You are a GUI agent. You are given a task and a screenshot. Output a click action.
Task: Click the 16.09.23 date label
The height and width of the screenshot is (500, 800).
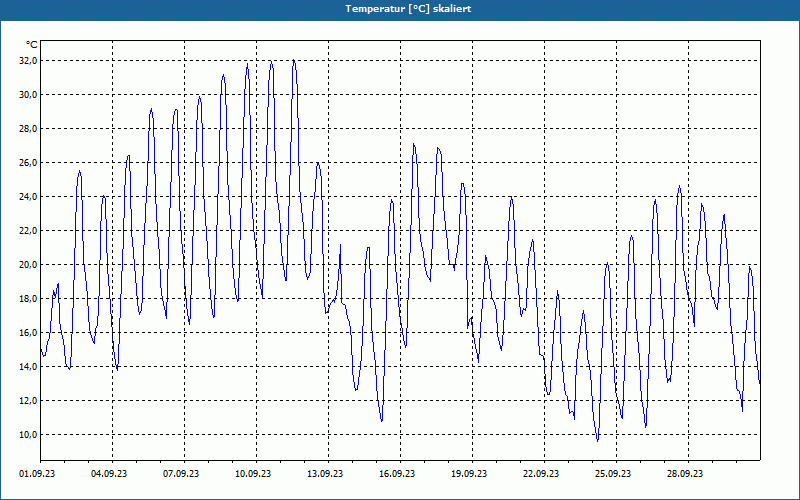tap(397, 474)
